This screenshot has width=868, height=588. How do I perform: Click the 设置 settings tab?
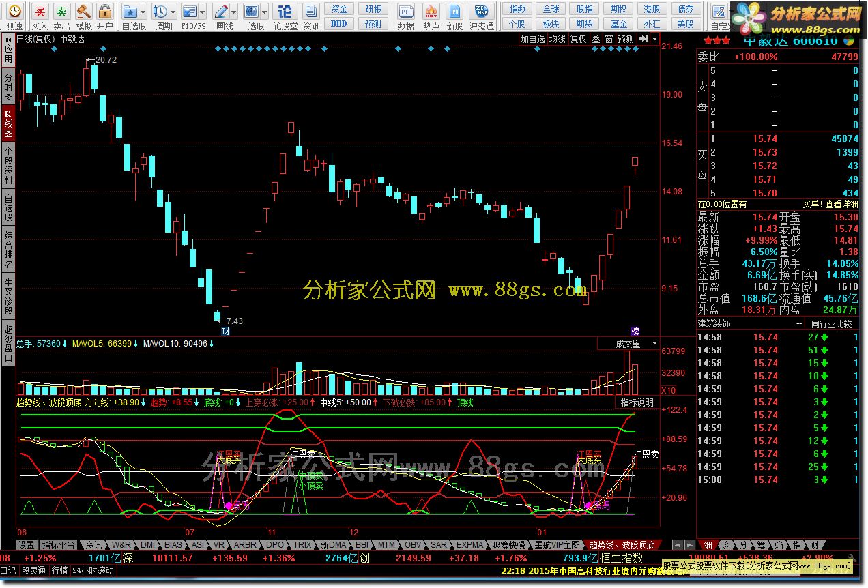point(27,545)
